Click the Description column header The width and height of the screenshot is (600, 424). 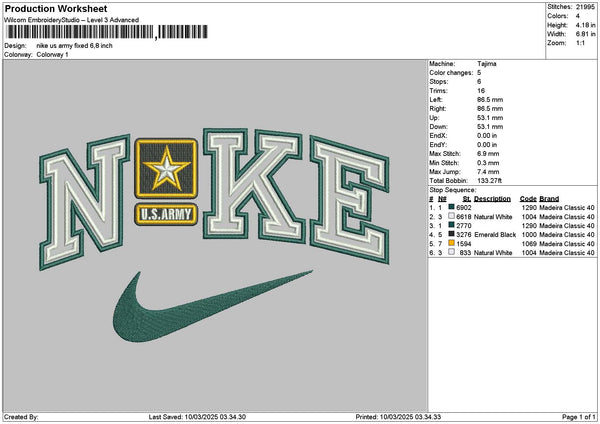492,199
